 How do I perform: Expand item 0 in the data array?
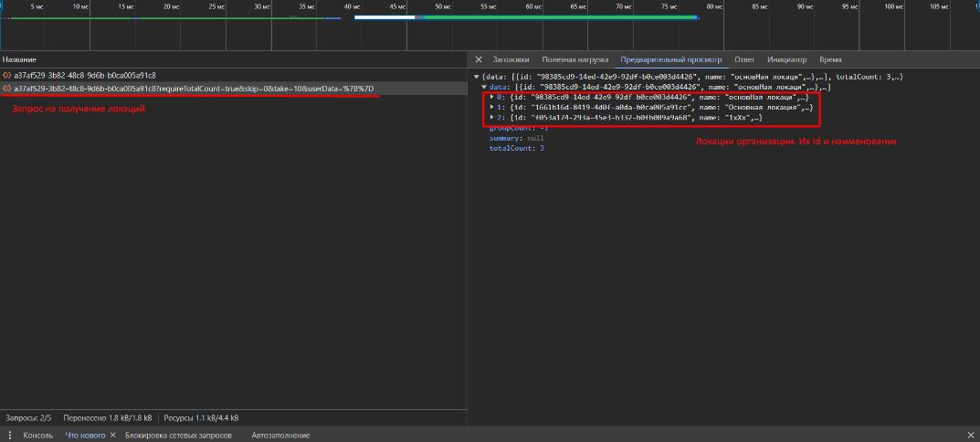click(x=492, y=97)
